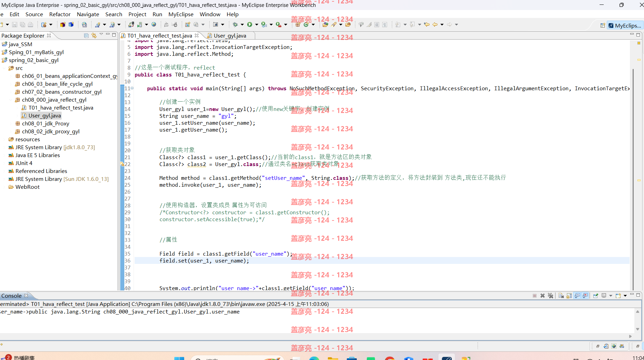Open the Source menu

click(x=34, y=14)
